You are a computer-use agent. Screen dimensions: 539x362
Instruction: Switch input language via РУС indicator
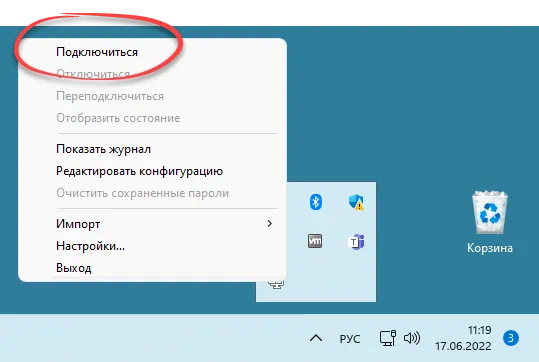(350, 339)
